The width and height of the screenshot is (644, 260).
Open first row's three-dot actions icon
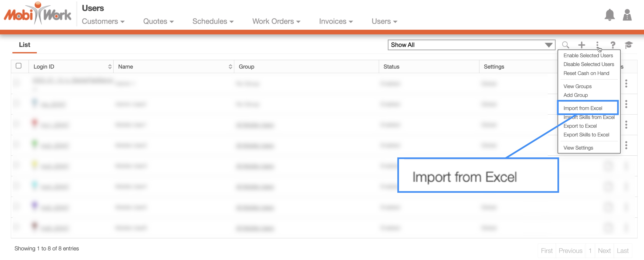point(626,83)
